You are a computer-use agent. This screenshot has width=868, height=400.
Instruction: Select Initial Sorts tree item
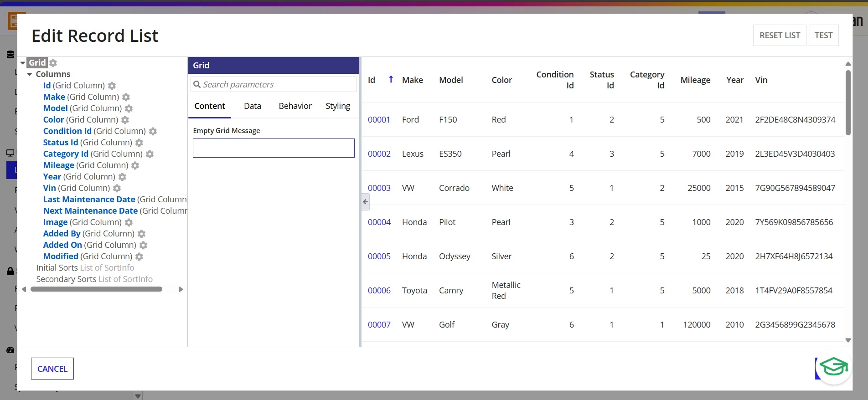coord(85,268)
